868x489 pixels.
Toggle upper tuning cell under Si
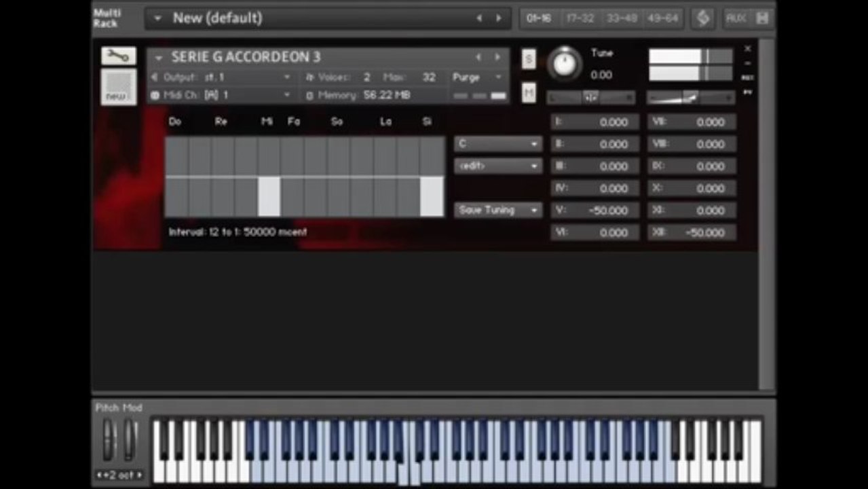[432, 156]
